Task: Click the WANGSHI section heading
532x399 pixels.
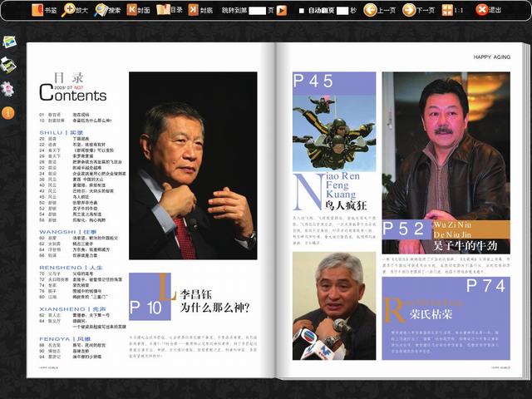Action: [x=68, y=232]
